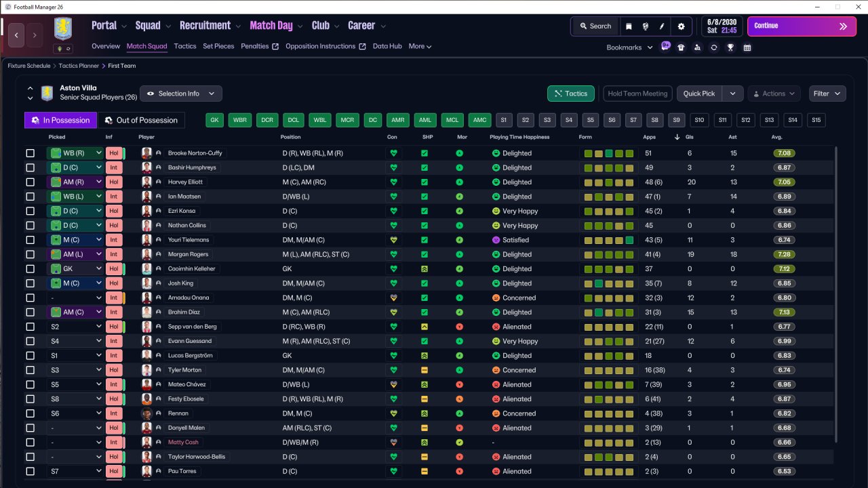Open the Quick Pick dropdown arrow
Viewport: 868px width, 488px height.
click(x=732, y=94)
